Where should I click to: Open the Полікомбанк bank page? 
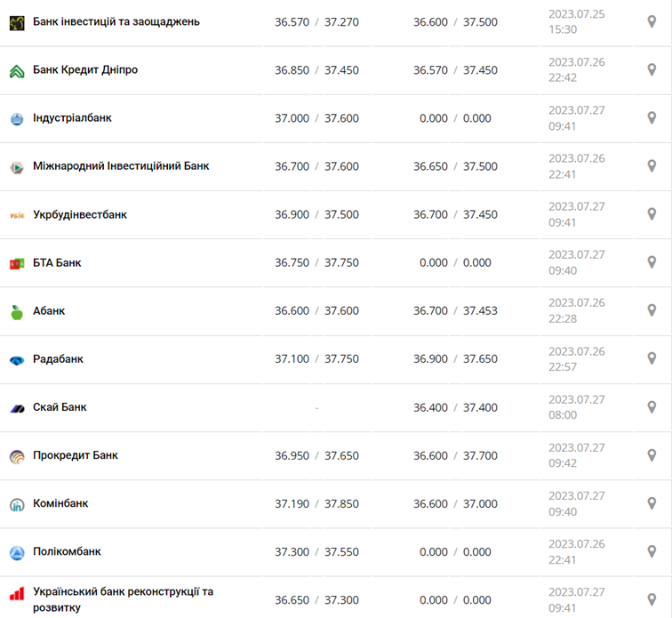[67, 552]
